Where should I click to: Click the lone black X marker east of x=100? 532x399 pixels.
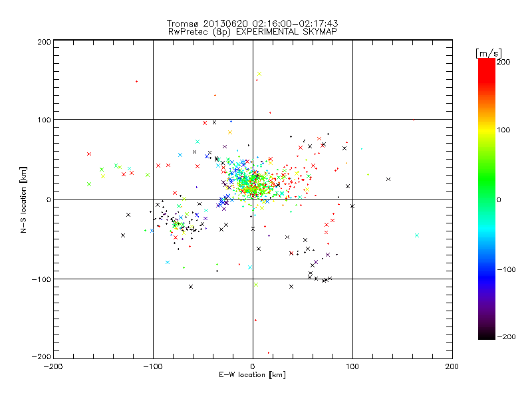388,179
